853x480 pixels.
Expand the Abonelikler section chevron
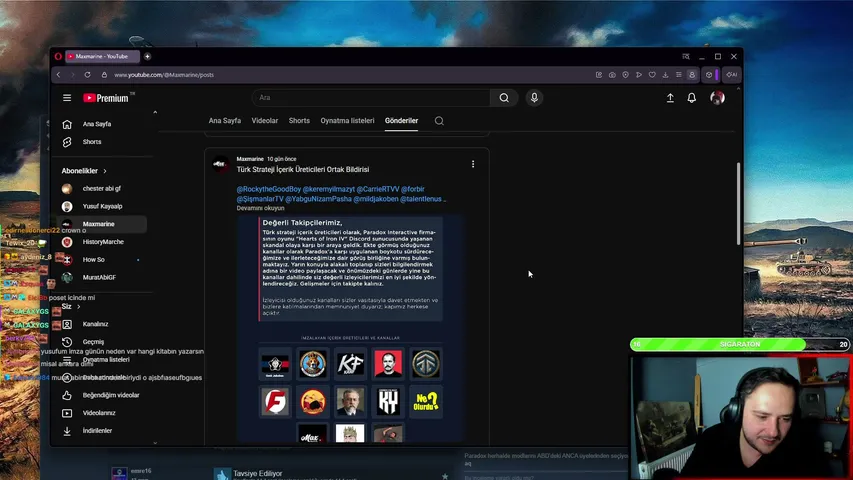(x=105, y=171)
